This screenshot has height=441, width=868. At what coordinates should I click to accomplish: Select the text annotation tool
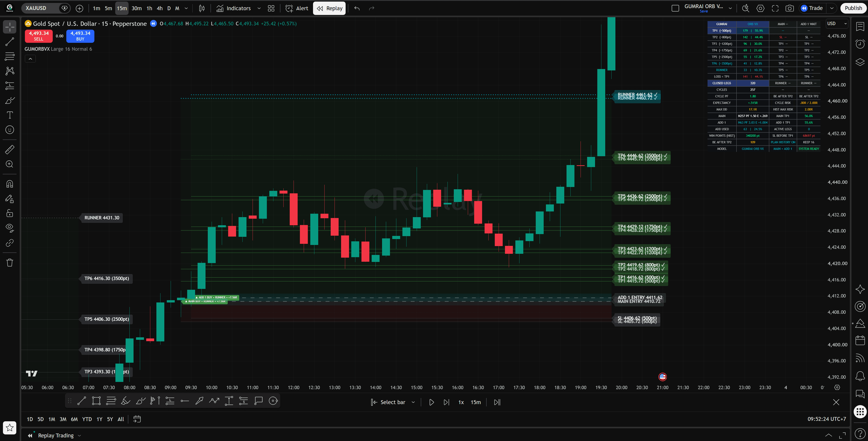(10, 115)
